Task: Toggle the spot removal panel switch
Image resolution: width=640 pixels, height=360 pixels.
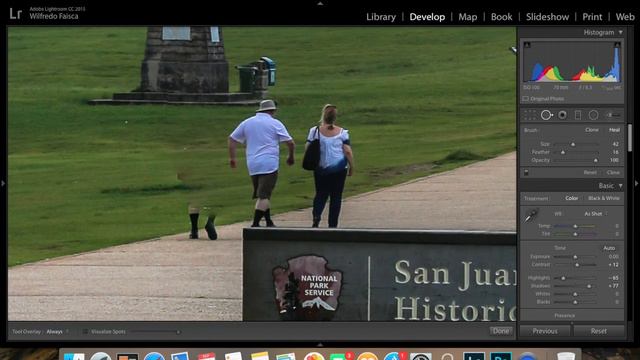Action: tap(526, 173)
